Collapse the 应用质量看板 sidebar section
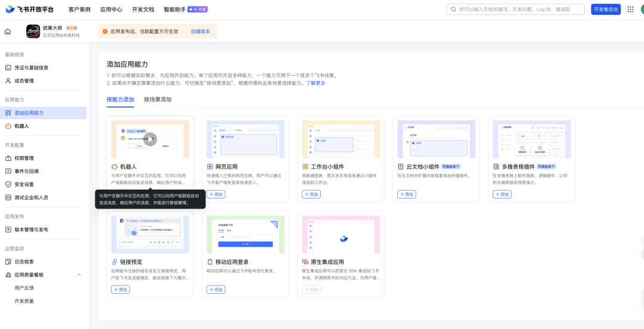 tap(79, 275)
